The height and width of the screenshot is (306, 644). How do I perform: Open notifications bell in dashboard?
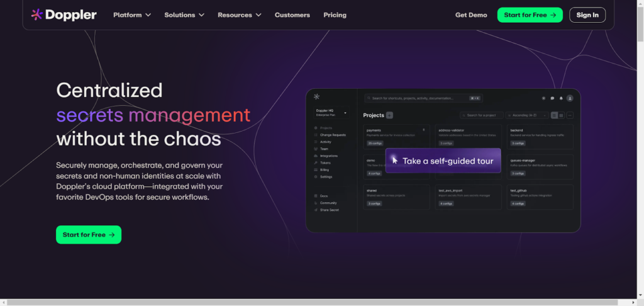[561, 98]
